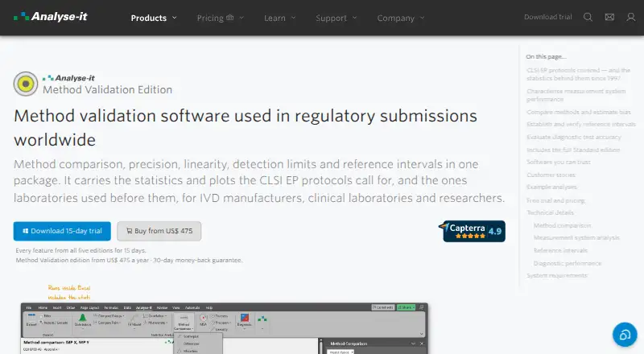The image size is (644, 354).
Task: Open the chat support bubble
Action: coord(625,335)
